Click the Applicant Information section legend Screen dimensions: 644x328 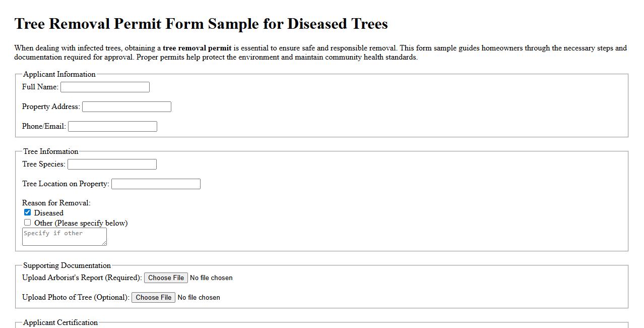pos(59,74)
